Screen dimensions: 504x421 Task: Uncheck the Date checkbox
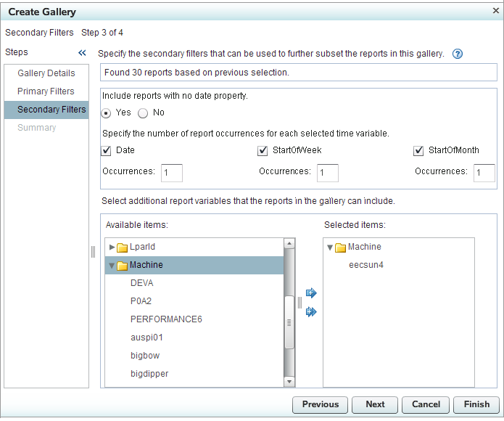click(106, 150)
